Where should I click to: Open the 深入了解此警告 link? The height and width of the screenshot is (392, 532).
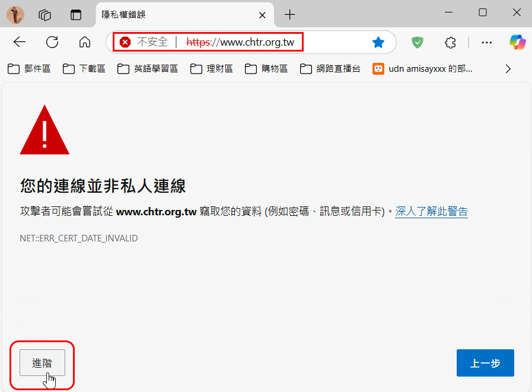[x=432, y=211]
